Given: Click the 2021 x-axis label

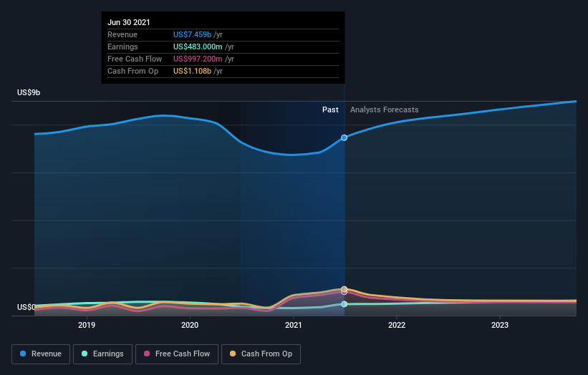Looking at the screenshot, I should click(x=293, y=325).
